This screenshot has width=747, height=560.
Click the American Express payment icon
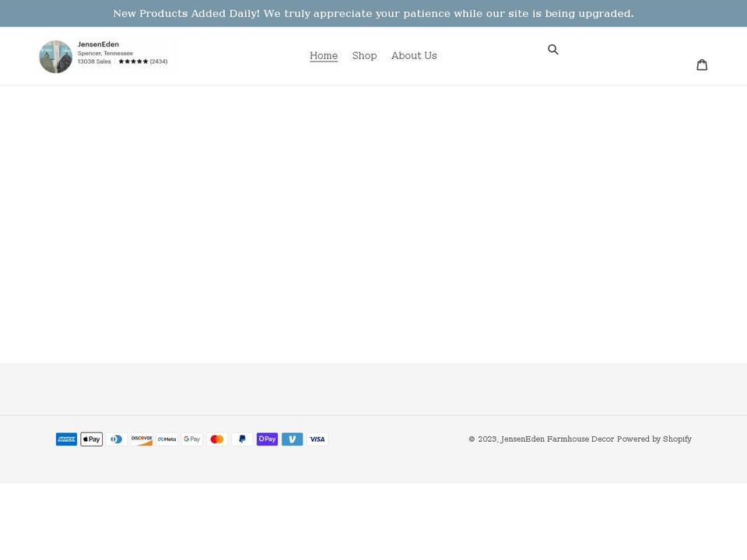(x=66, y=439)
